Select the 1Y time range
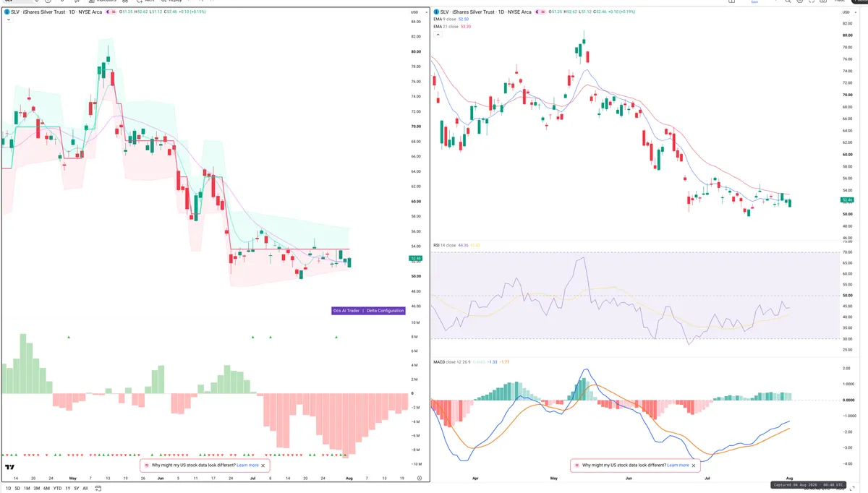This screenshot has height=493, width=868. pyautogui.click(x=68, y=489)
